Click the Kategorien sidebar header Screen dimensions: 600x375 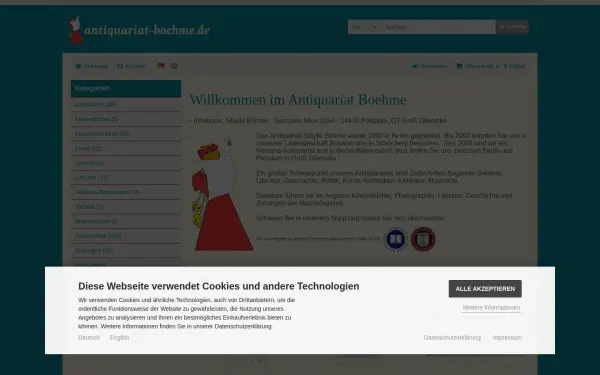tap(126, 88)
